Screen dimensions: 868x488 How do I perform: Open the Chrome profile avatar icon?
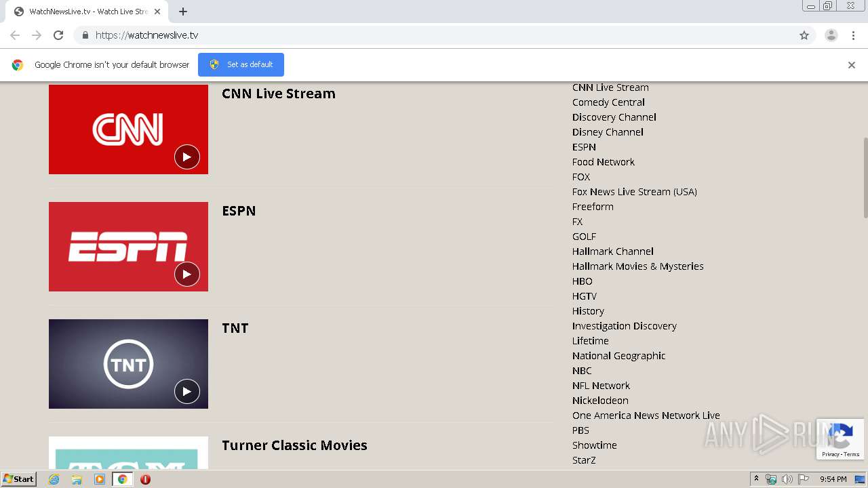831,35
